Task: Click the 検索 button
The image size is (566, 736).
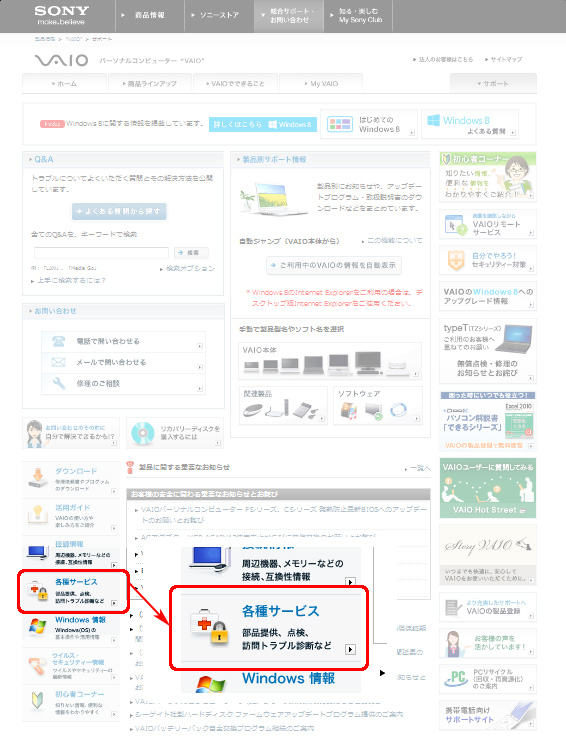Action: click(x=191, y=253)
